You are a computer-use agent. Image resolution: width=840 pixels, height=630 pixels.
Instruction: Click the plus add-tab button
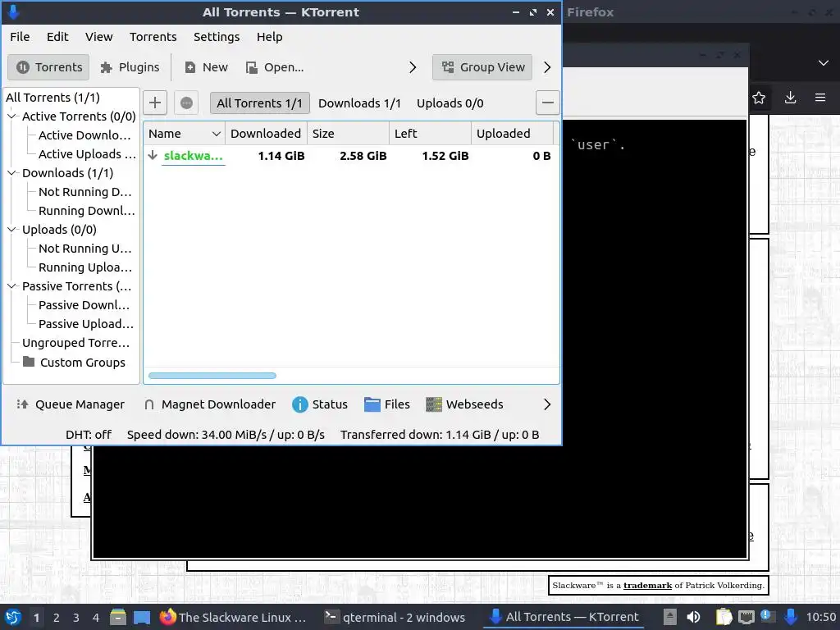(155, 103)
